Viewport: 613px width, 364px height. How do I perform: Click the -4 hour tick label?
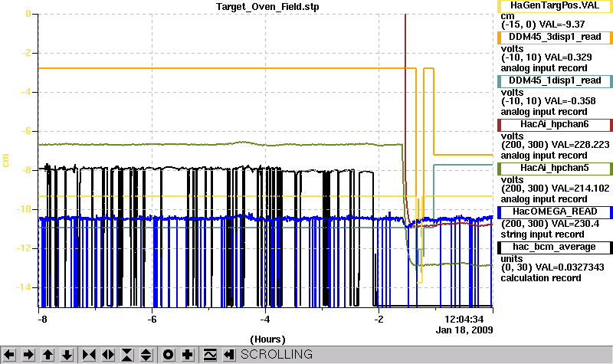pyautogui.click(x=265, y=320)
